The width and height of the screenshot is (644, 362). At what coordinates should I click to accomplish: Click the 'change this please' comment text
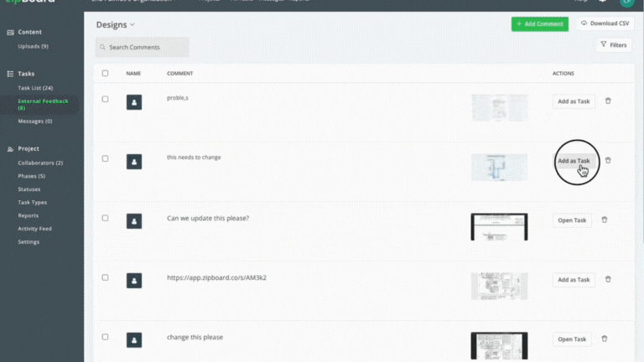click(195, 338)
